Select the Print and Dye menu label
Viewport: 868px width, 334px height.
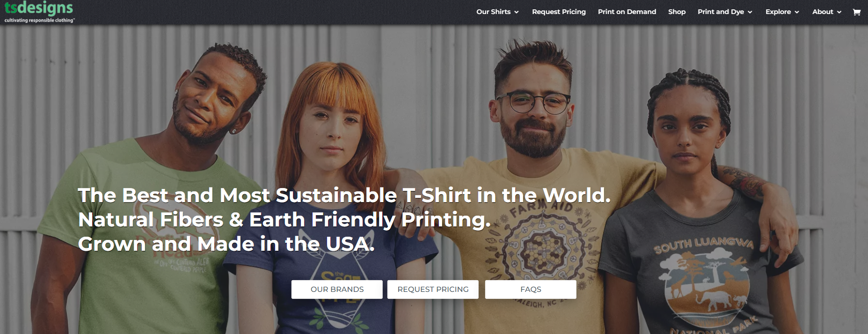click(x=721, y=12)
